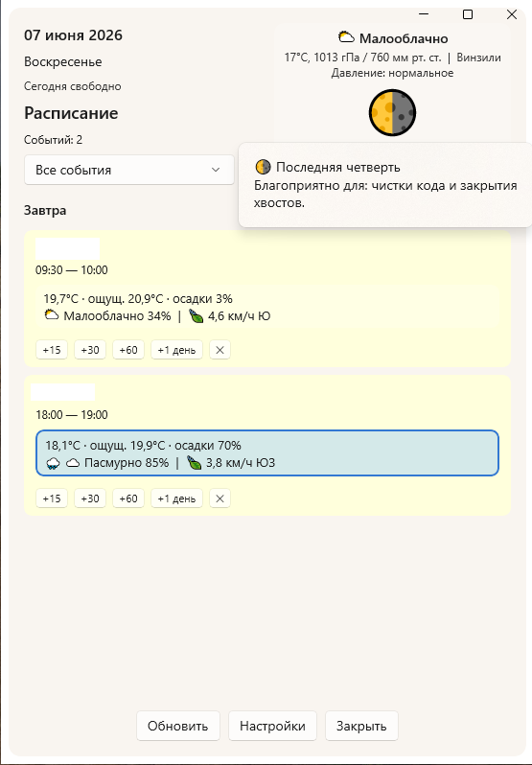532x765 pixels.
Task: Click the partly cloudy icon beside Малооблачно header
Action: coord(346,37)
